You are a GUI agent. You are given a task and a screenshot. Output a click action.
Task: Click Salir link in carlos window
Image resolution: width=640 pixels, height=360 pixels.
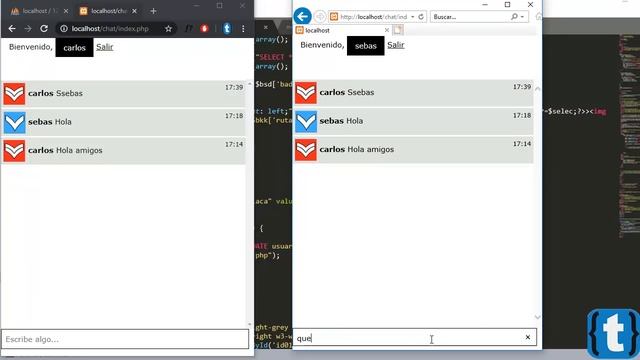(104, 47)
